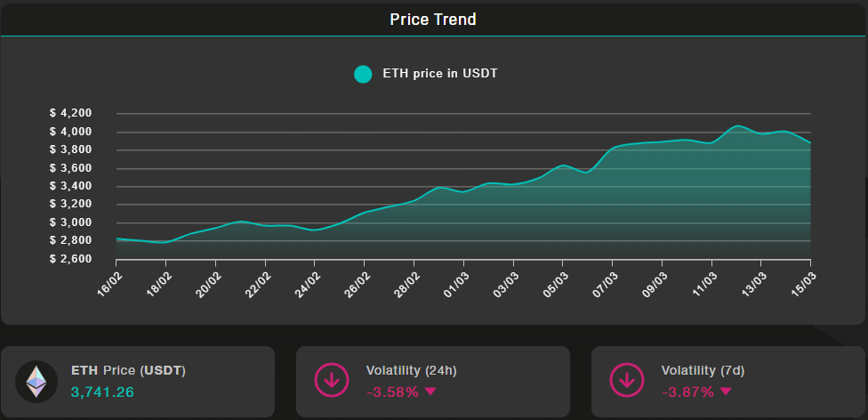Click the $ 2,600 y-axis label
The height and width of the screenshot is (420, 868).
(x=71, y=259)
